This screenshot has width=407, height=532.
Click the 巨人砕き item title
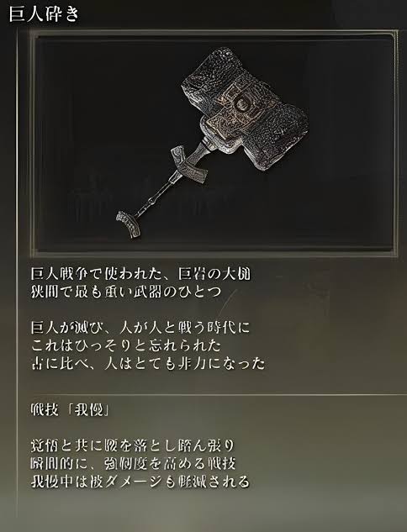click(45, 14)
